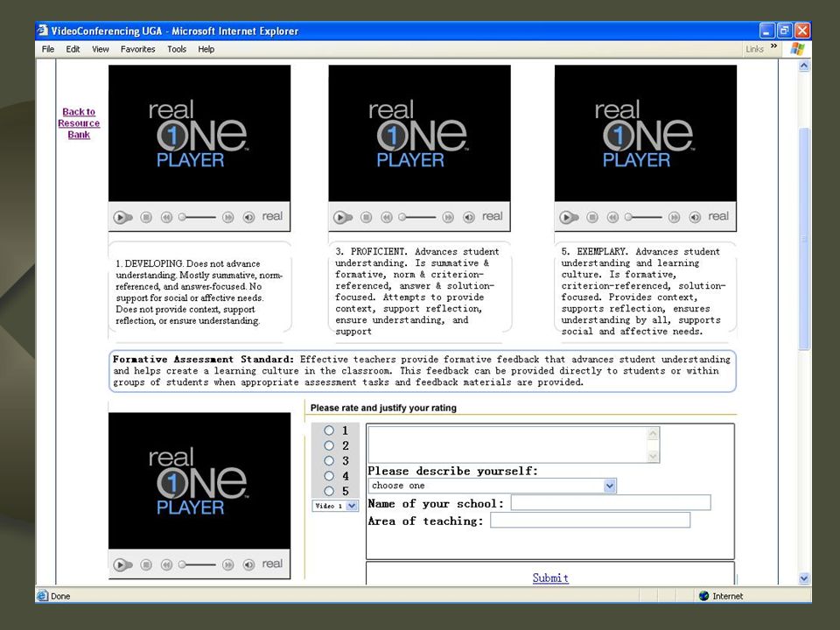Fast-forward the rating video beside the form

(228, 564)
